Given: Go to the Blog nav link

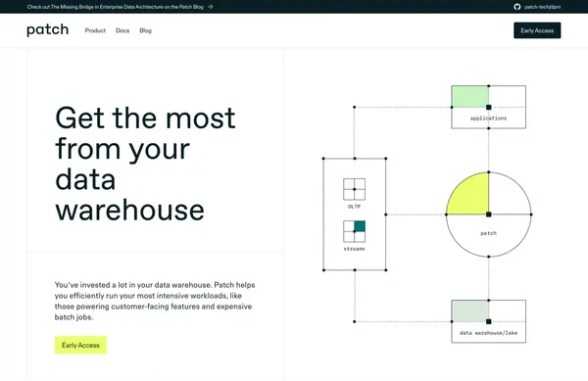Looking at the screenshot, I should tap(145, 30).
